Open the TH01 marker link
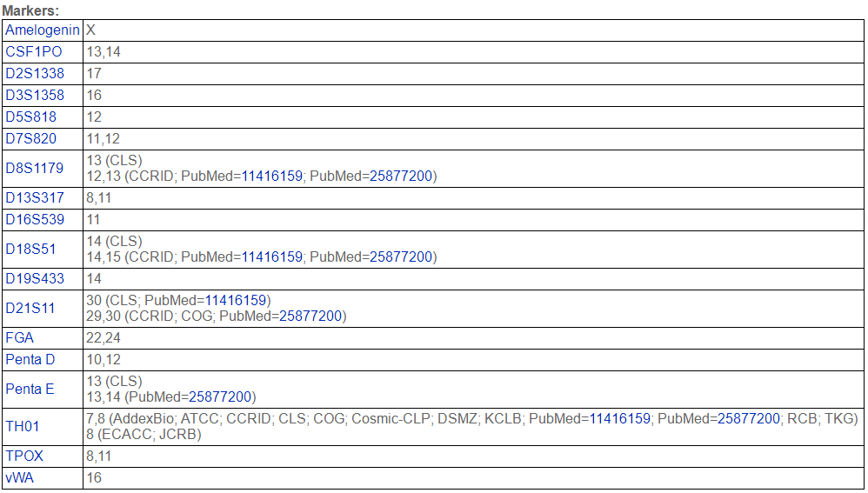 click(23, 426)
